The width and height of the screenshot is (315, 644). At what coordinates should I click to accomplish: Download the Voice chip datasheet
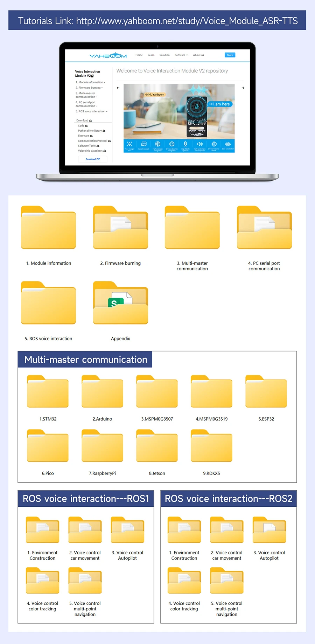[92, 151]
